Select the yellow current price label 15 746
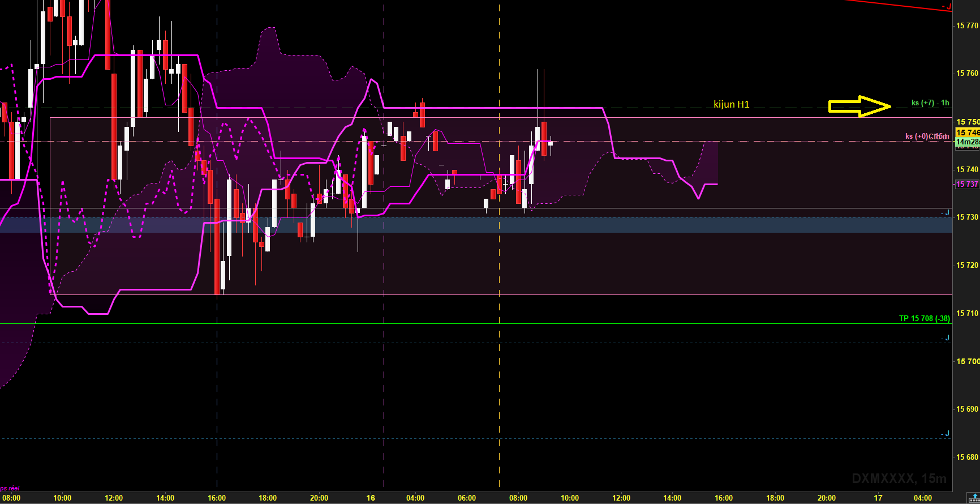 tap(967, 133)
